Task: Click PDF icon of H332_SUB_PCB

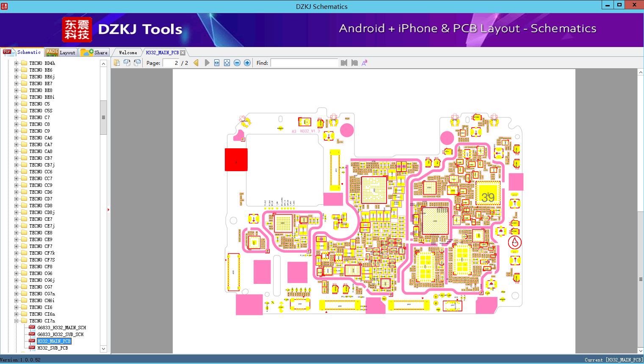Action: [32, 348]
